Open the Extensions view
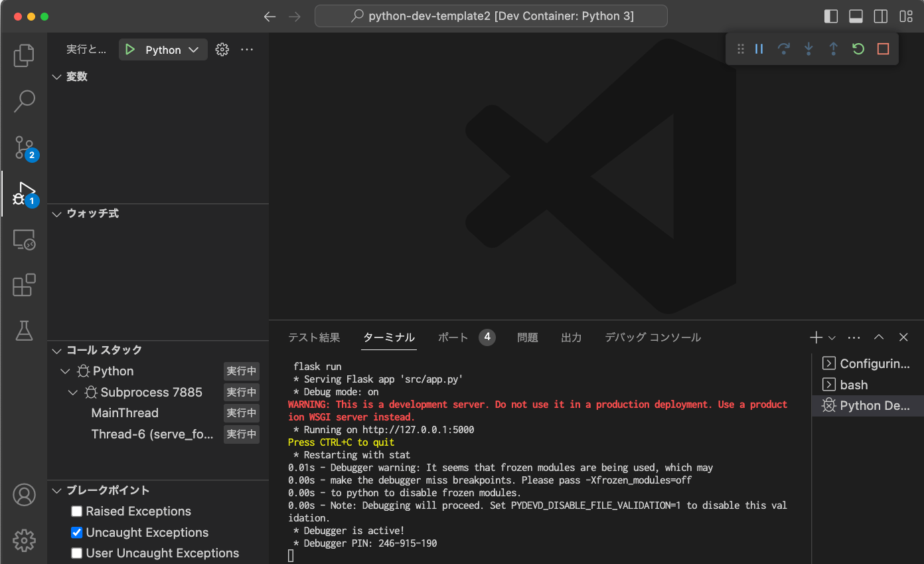The width and height of the screenshot is (924, 564). pos(24,285)
